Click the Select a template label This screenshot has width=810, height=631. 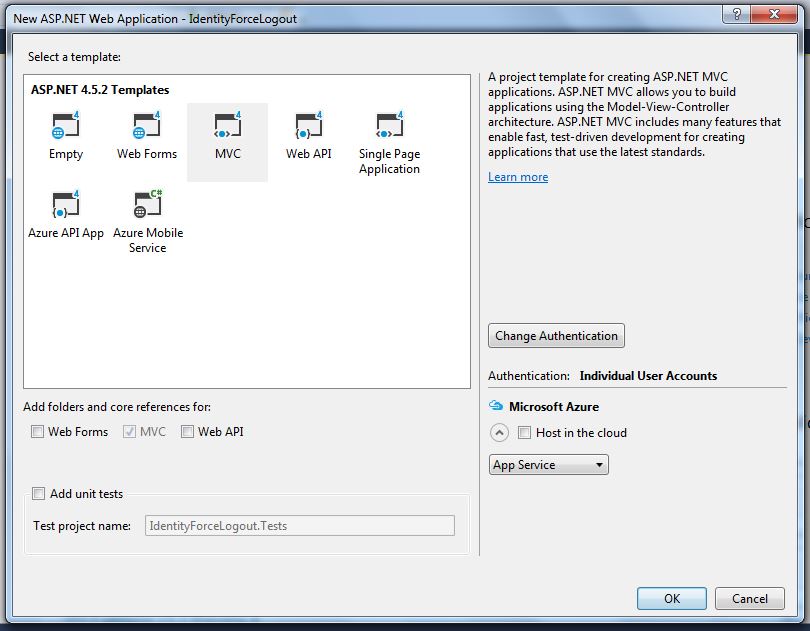[x=74, y=57]
